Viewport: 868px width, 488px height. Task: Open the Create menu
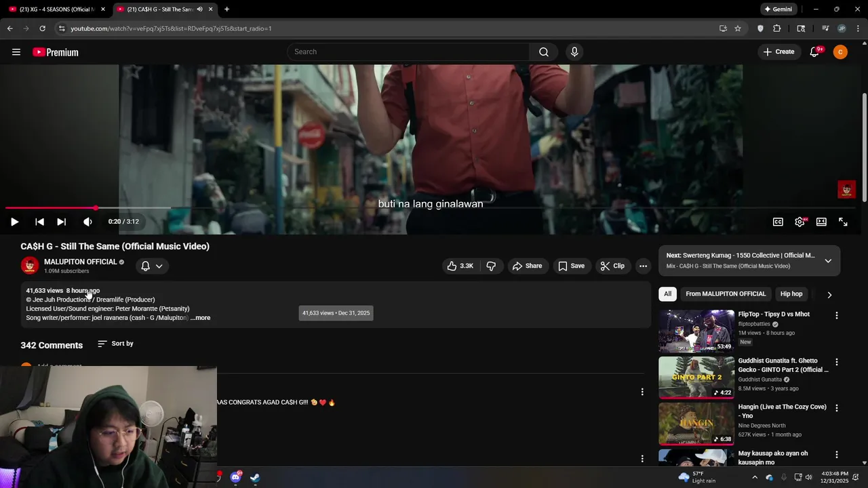778,52
